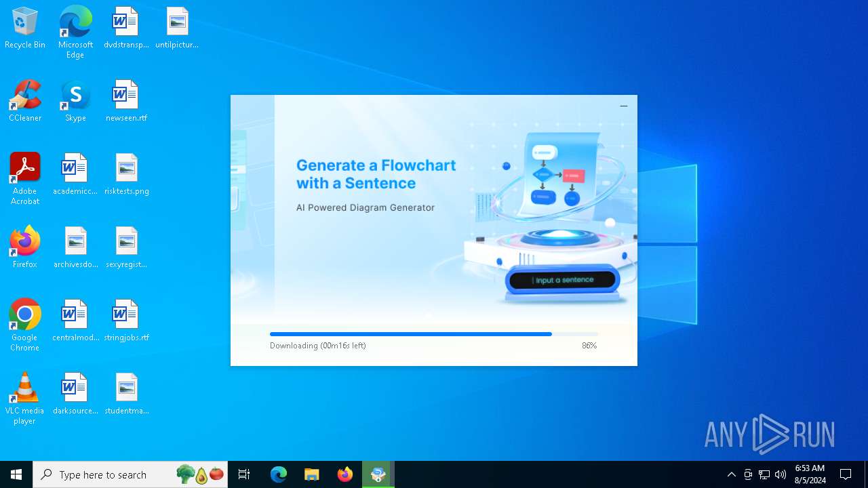Viewport: 868px width, 488px height.
Task: Open the Adobe Acrobat shortcut
Action: pos(25,179)
